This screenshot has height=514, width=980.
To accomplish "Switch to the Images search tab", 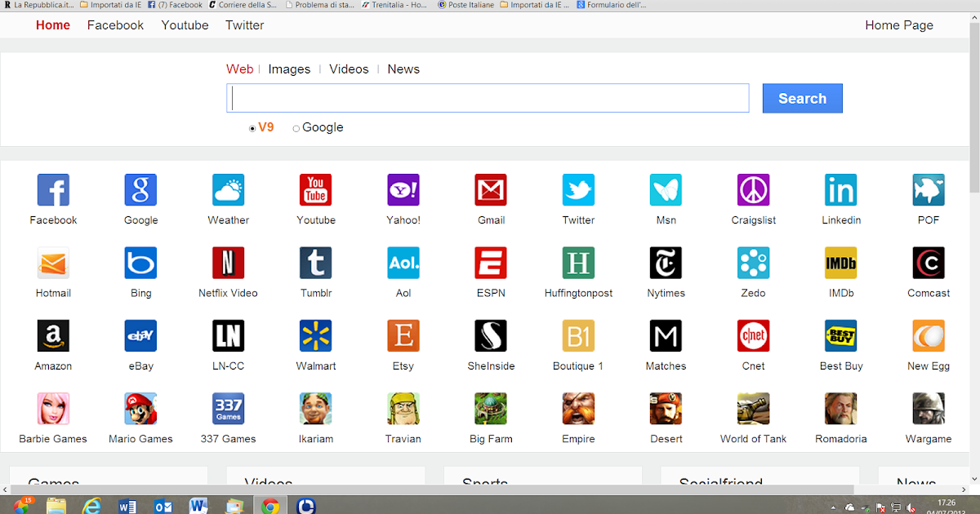I will 289,69.
